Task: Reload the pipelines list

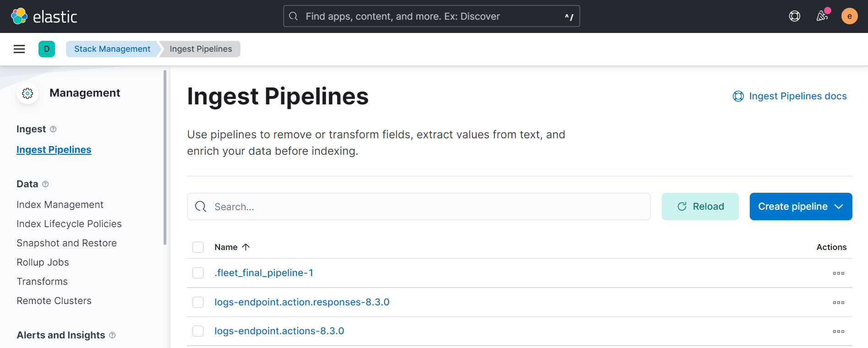Action: (x=700, y=207)
